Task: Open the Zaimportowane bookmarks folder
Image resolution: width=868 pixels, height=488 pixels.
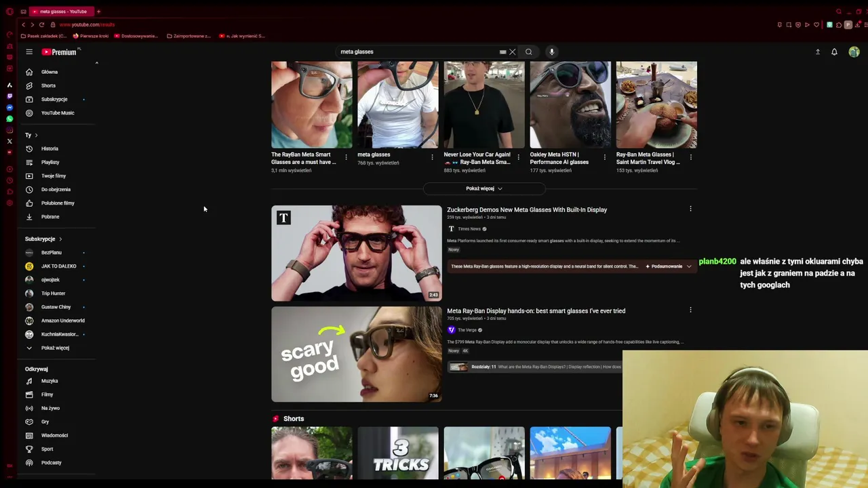Action: pyautogui.click(x=189, y=36)
